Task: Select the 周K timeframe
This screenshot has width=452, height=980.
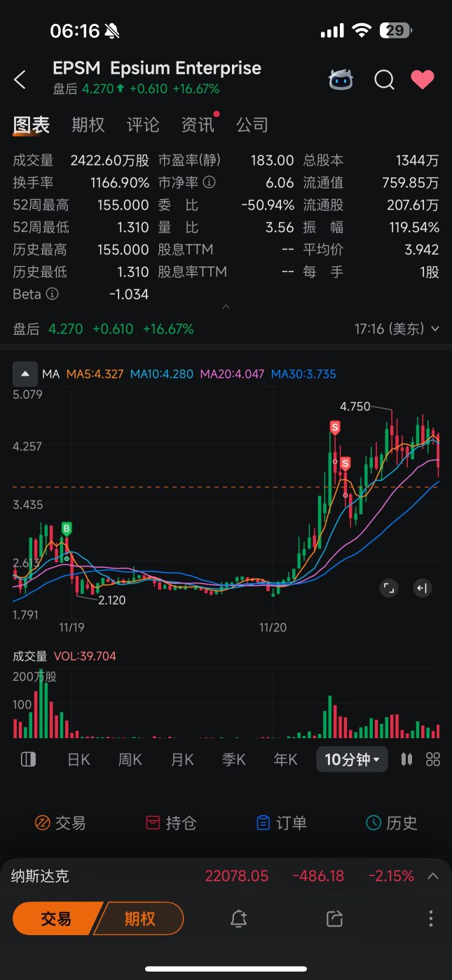Action: 130,760
